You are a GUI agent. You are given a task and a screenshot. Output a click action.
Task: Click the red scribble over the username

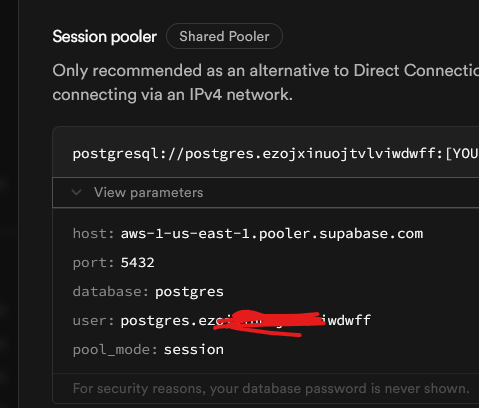pyautogui.click(x=270, y=323)
